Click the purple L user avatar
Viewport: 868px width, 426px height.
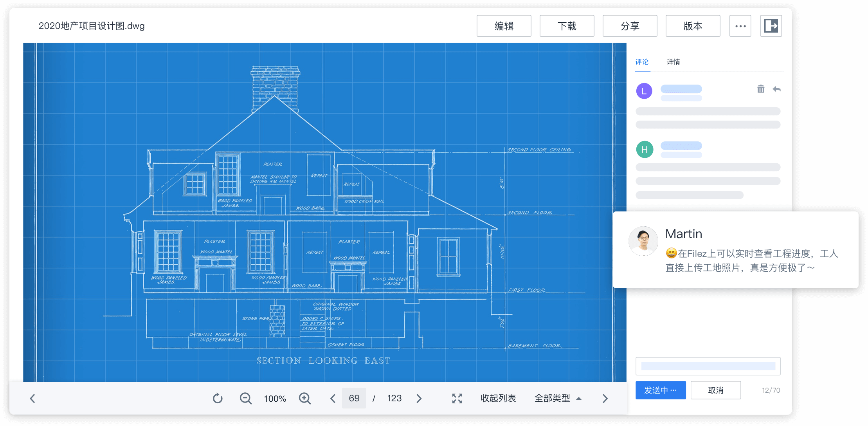coord(644,91)
